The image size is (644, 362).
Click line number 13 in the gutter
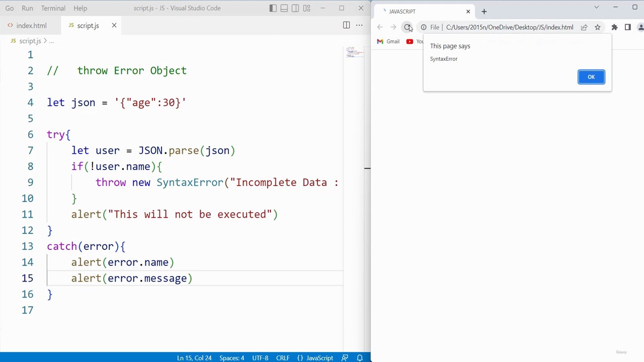pyautogui.click(x=27, y=246)
